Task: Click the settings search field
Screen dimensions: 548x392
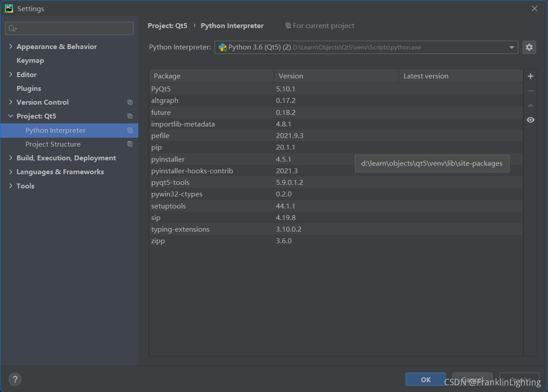Action: coord(69,29)
